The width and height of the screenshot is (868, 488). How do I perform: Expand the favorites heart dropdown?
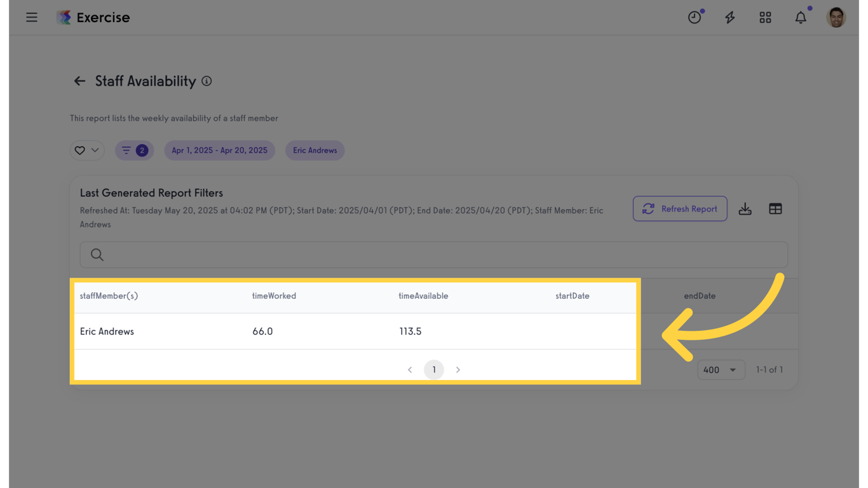[x=87, y=151]
